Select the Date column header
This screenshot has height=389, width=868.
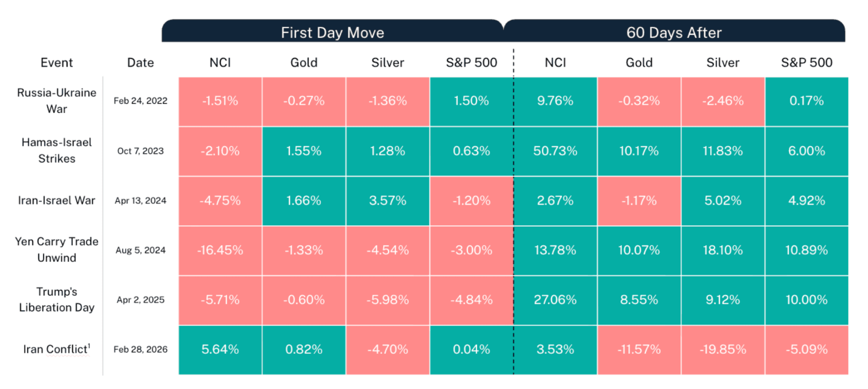tap(140, 62)
